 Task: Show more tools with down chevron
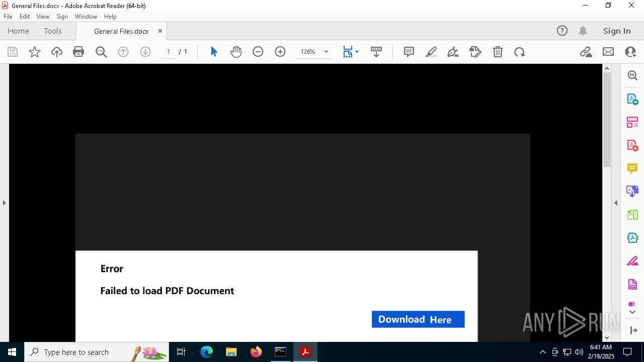coord(632,312)
